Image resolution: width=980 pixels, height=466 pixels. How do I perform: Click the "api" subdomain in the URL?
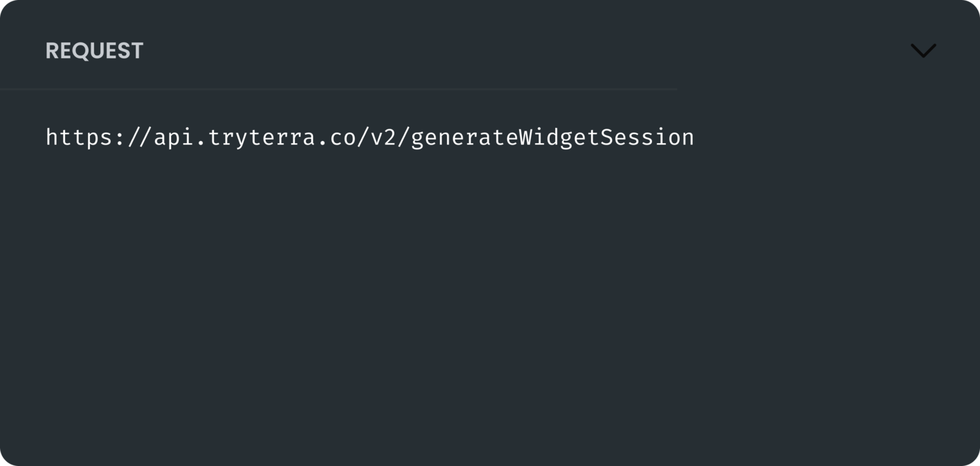click(x=174, y=137)
